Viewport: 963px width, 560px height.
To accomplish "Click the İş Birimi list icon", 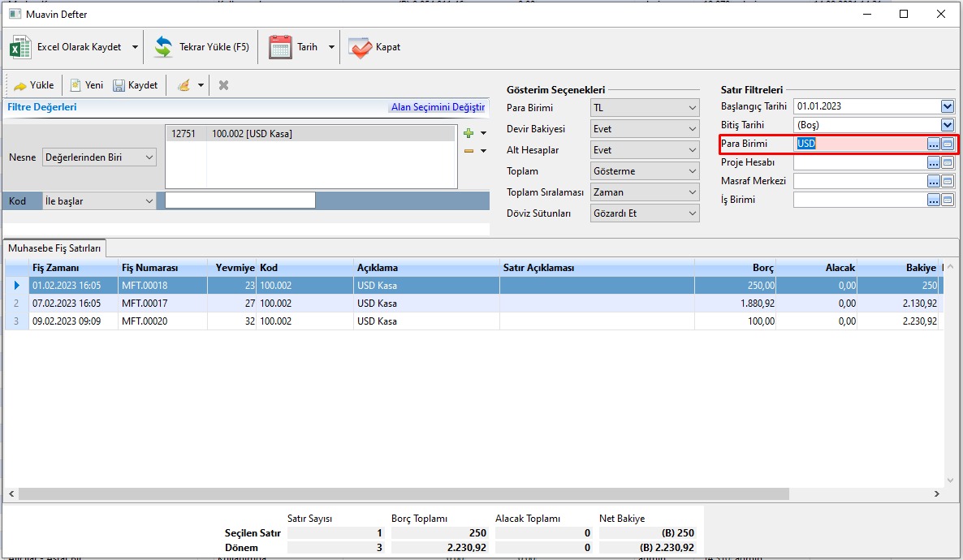I will click(948, 200).
